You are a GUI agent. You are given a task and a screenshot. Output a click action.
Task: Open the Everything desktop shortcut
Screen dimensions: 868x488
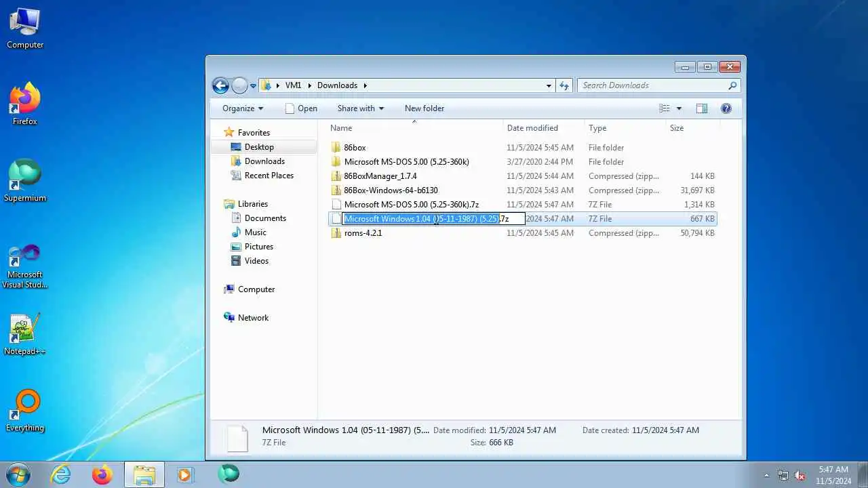pyautogui.click(x=25, y=411)
